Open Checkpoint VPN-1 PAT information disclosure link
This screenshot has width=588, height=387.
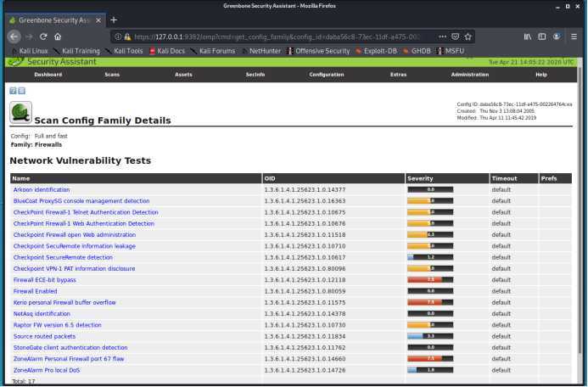[x=75, y=268]
